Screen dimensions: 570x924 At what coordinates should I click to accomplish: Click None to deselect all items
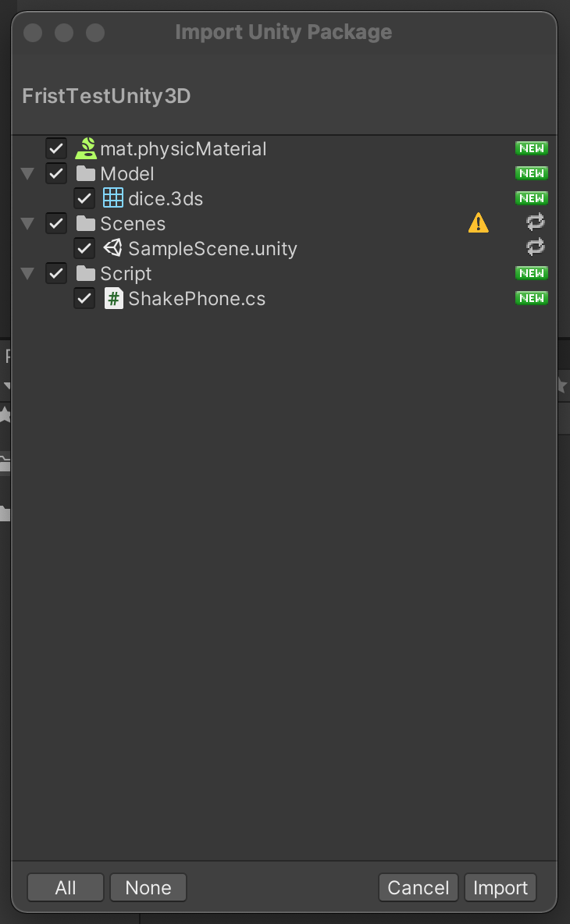coord(148,887)
